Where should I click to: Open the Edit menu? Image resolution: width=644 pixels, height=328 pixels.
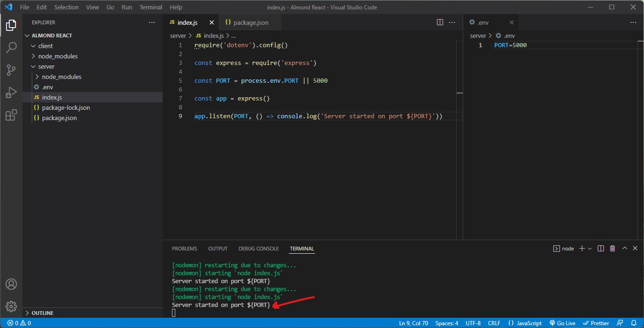42,7
